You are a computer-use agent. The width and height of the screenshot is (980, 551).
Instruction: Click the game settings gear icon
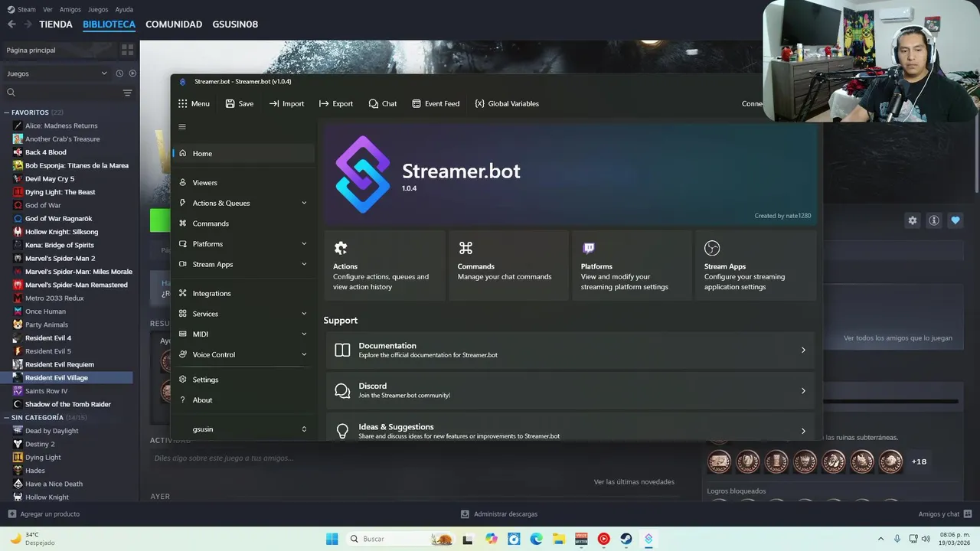point(913,220)
